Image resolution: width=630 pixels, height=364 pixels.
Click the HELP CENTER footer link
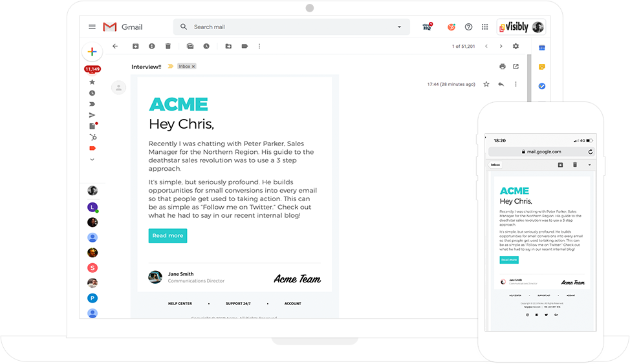pyautogui.click(x=180, y=304)
